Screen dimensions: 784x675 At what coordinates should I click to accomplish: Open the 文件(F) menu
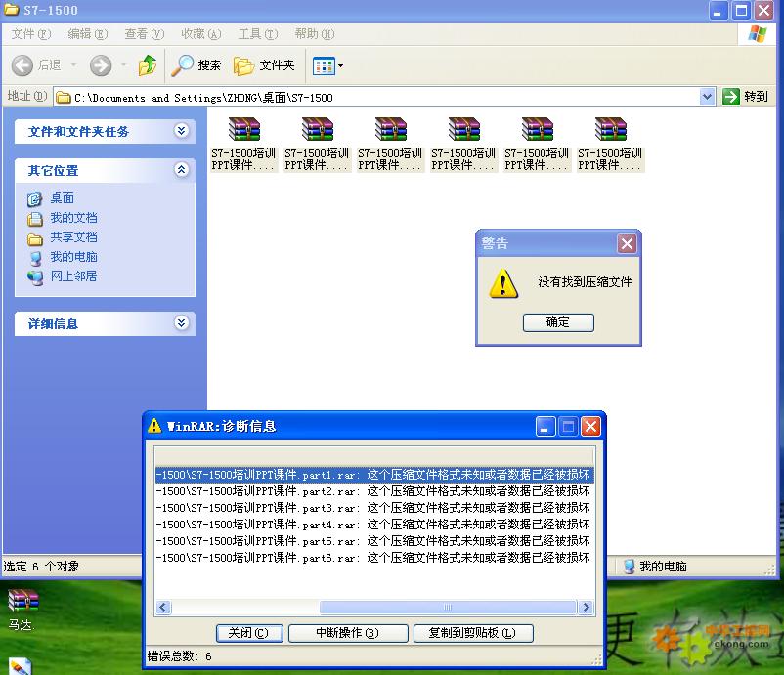click(31, 34)
